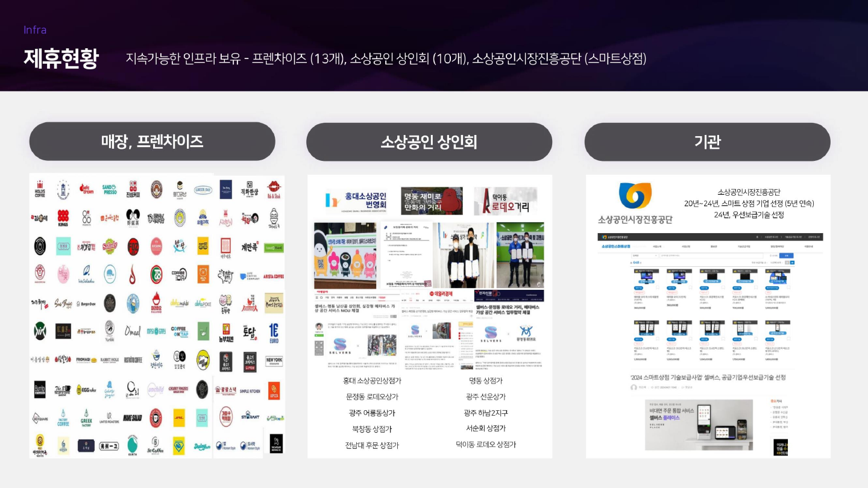
Task: Click the 명동 재미로 만화의 거리 banner
Action: click(432, 201)
